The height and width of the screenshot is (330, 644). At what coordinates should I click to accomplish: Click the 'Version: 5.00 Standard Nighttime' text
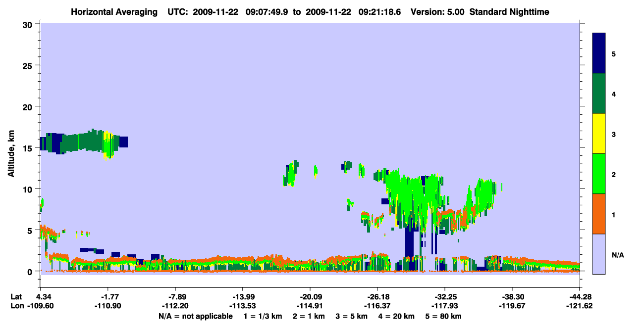(x=480, y=11)
